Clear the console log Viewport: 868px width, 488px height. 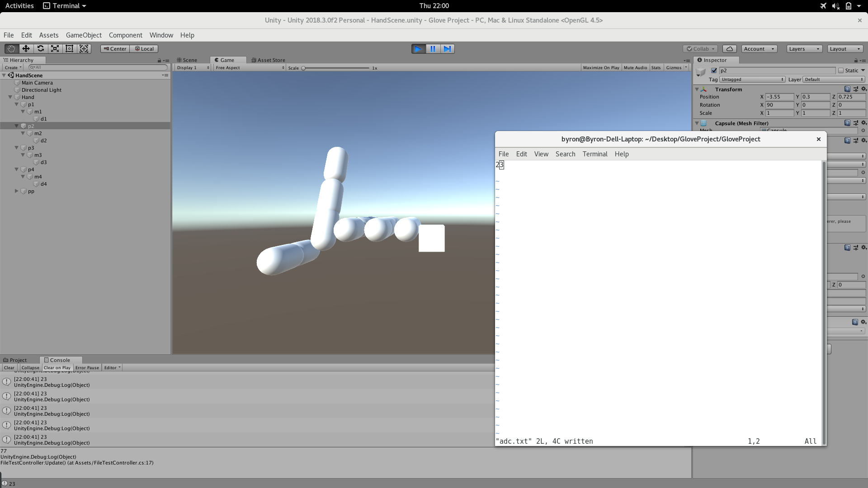point(9,368)
